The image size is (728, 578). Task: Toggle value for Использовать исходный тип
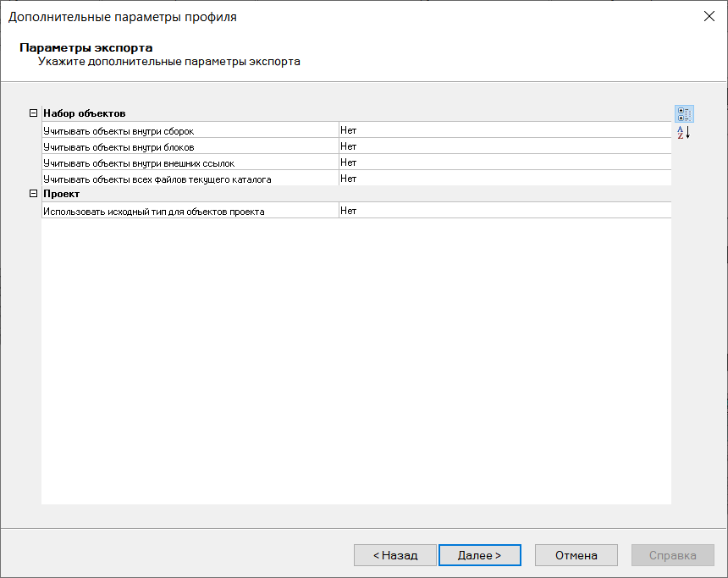(505, 211)
